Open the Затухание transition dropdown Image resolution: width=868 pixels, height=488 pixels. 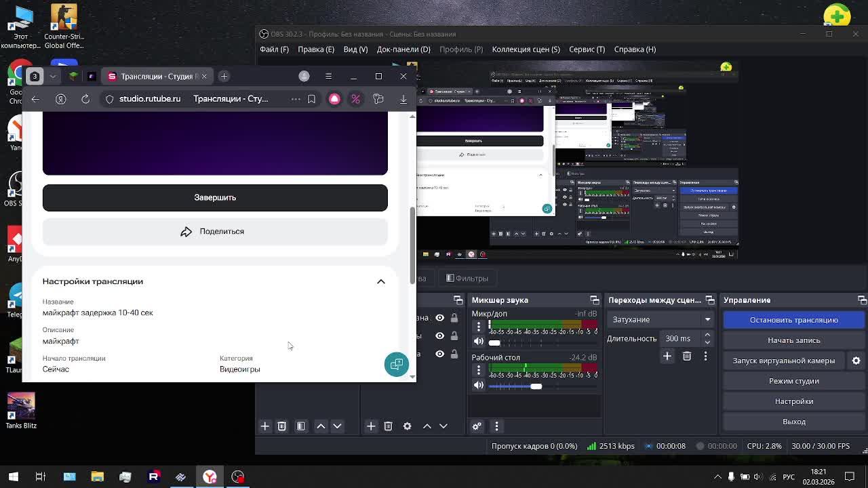click(660, 320)
